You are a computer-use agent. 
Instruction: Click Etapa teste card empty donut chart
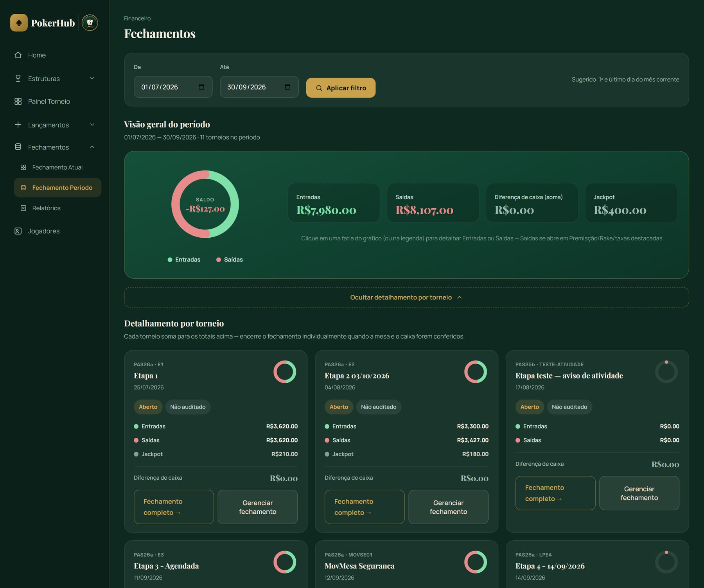[666, 371]
